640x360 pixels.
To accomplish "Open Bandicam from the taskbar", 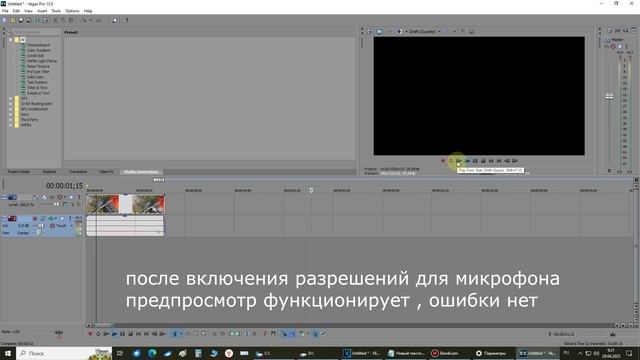I will [446, 353].
